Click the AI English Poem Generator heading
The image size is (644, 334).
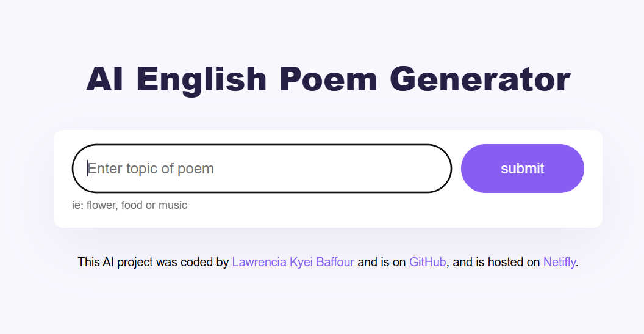(x=328, y=79)
